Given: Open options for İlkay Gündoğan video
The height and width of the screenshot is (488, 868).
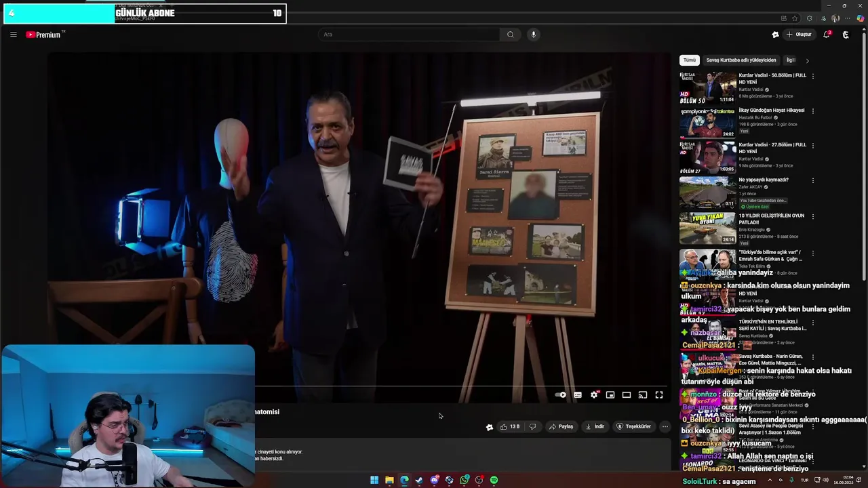Looking at the screenshot, I should click(813, 110).
